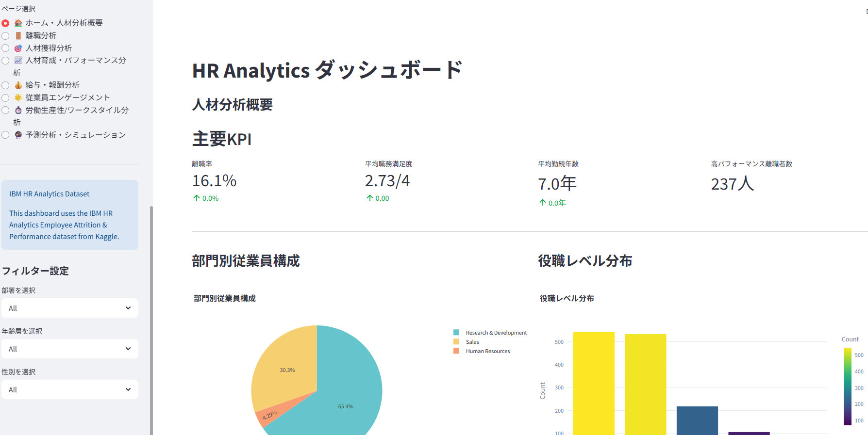Click the chart icon beside 人材育成
Image resolution: width=868 pixels, height=435 pixels.
18,60
